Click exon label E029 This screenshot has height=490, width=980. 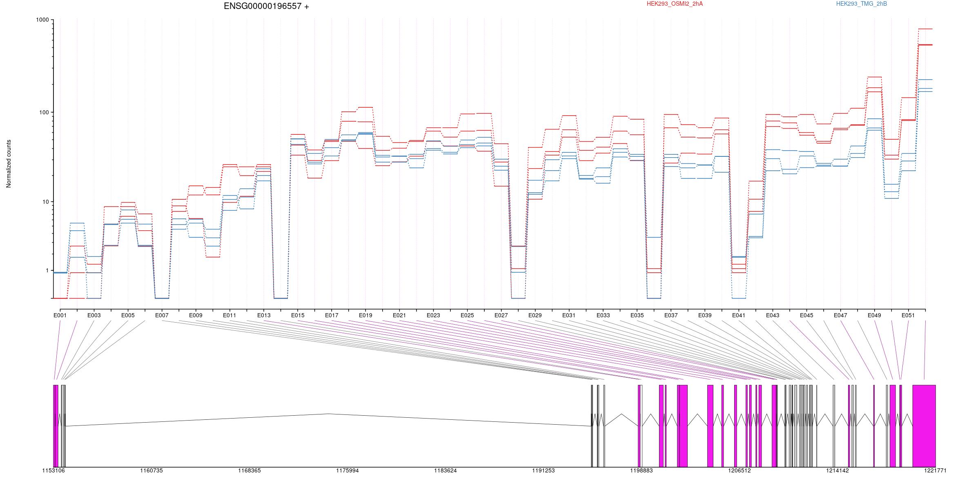pyautogui.click(x=535, y=315)
